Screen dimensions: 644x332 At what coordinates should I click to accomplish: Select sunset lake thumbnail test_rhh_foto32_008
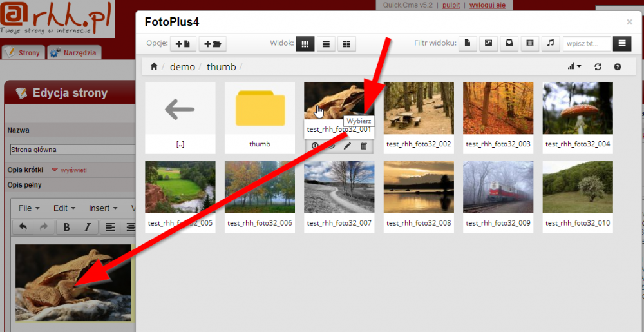(x=419, y=187)
